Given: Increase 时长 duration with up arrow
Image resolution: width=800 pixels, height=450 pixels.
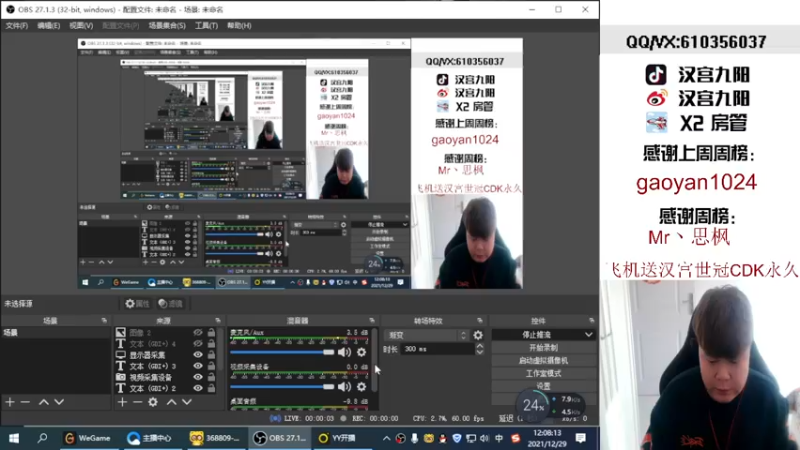Looking at the screenshot, I should [x=480, y=346].
